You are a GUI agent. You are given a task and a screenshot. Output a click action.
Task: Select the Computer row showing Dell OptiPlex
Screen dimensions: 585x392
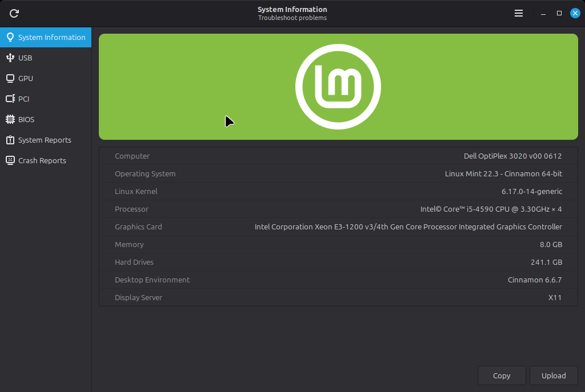(x=338, y=156)
